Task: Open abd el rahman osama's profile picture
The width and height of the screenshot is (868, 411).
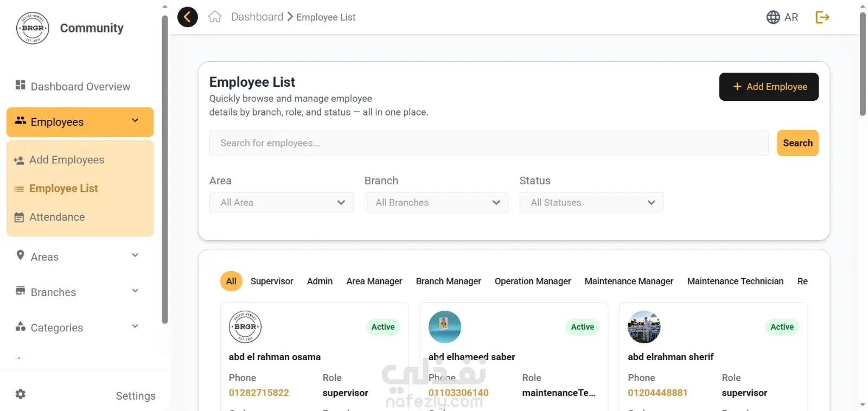Action: pos(245,327)
